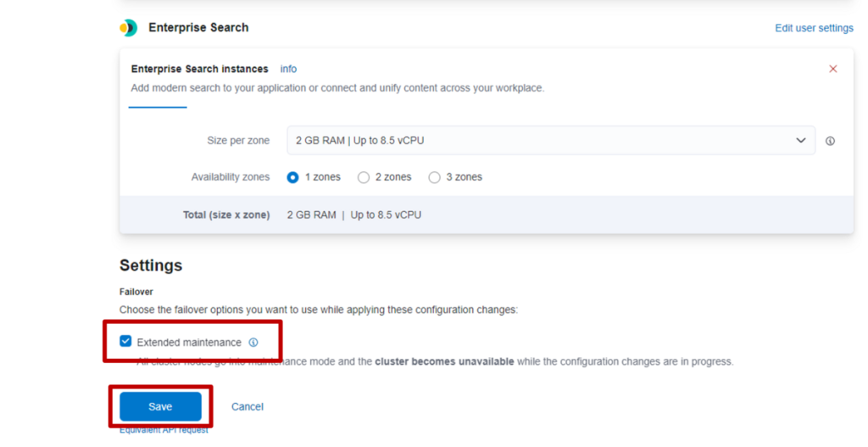Open Edit user settings link

point(814,28)
